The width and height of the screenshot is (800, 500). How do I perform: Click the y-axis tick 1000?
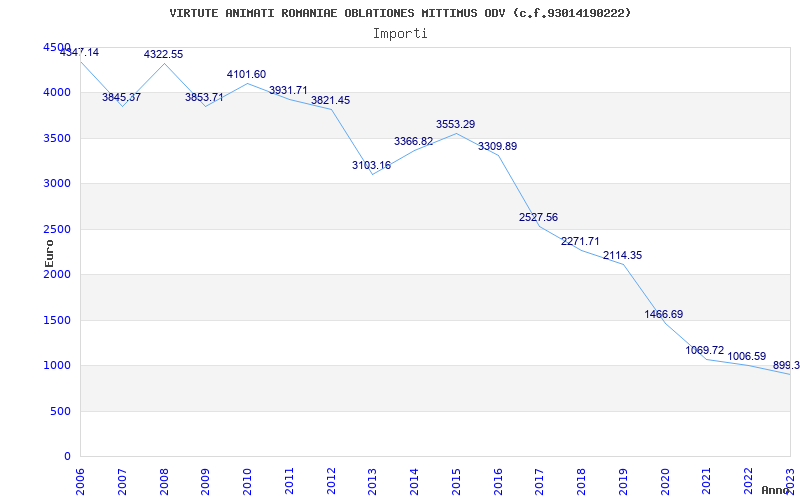click(57, 365)
